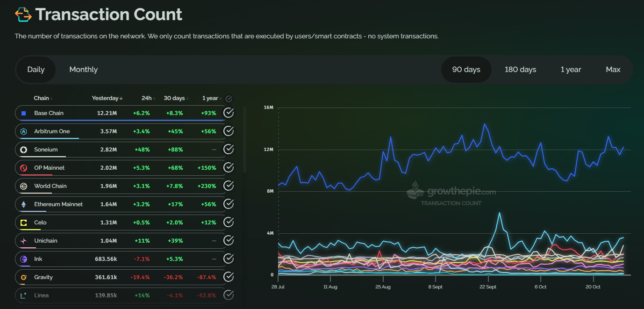The image size is (644, 309).
Task: Click the chain list vertical scrollbar
Action: 244,140
